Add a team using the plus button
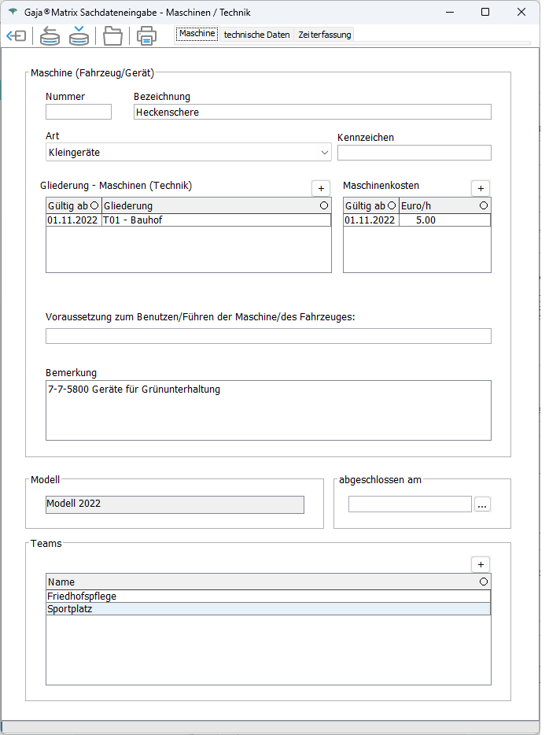 [x=481, y=564]
